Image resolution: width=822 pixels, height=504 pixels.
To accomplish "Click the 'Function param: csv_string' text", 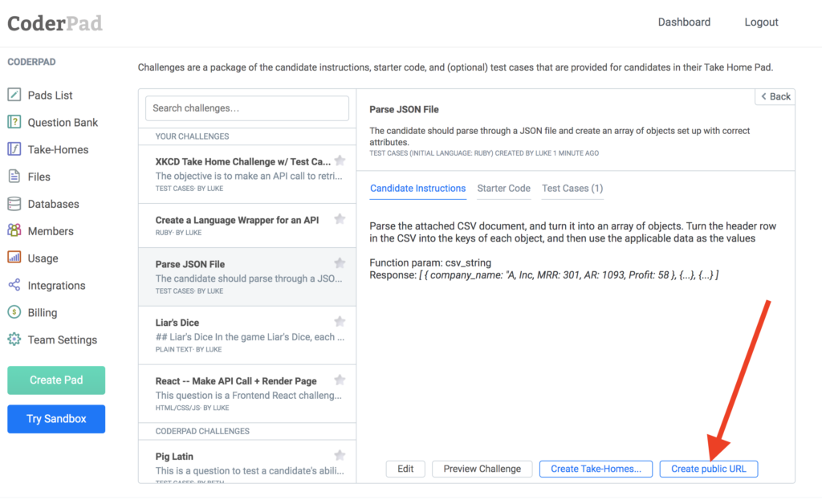I will point(430,262).
